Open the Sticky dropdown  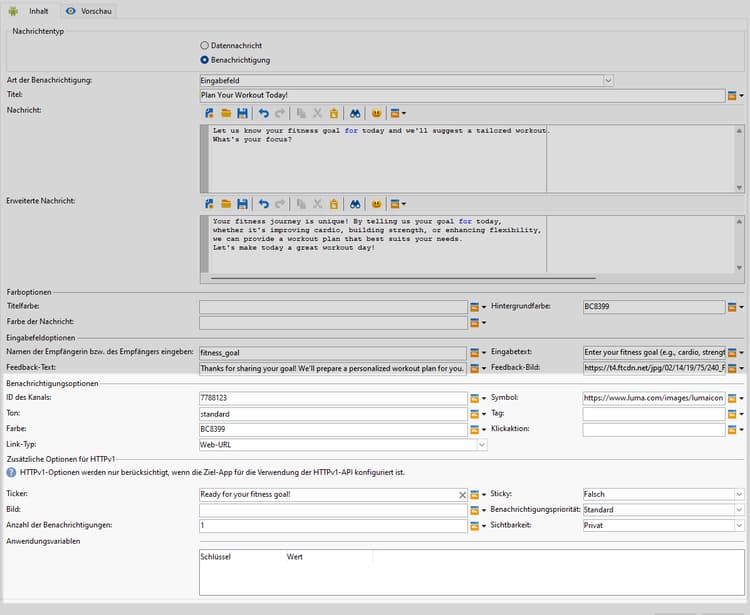coord(739,494)
